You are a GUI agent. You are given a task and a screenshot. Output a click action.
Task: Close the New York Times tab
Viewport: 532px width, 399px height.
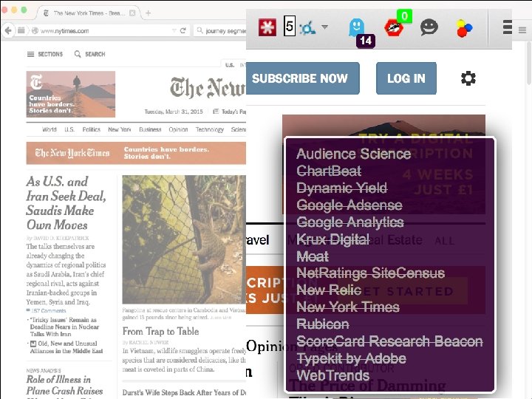[132, 13]
